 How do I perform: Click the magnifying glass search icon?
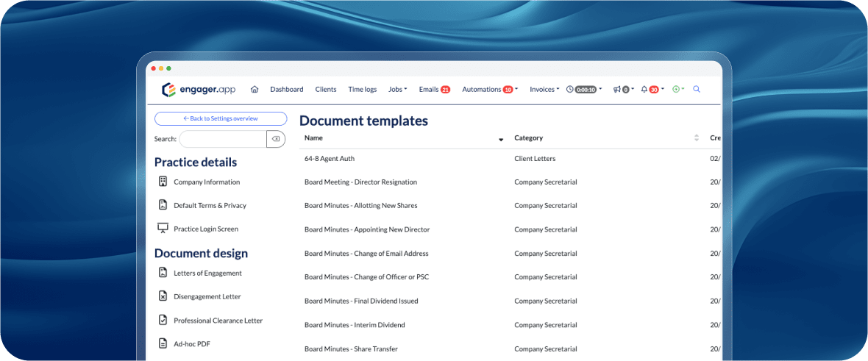pos(697,89)
